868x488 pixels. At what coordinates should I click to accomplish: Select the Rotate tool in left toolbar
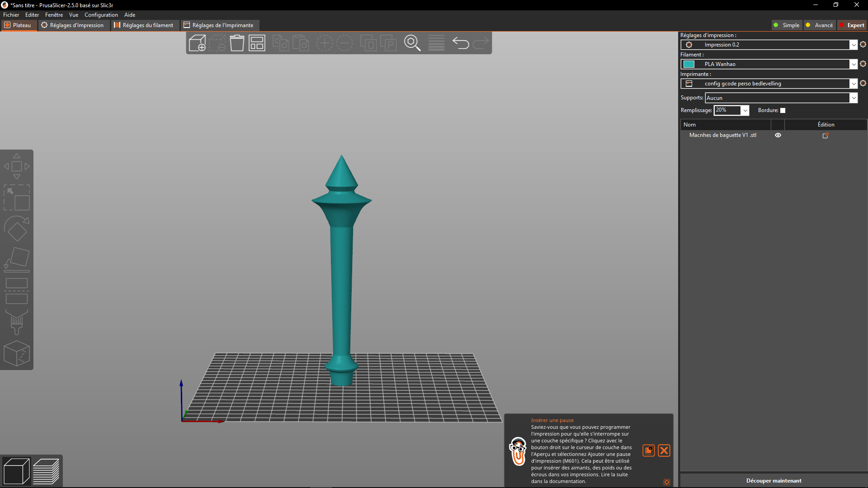point(17,229)
